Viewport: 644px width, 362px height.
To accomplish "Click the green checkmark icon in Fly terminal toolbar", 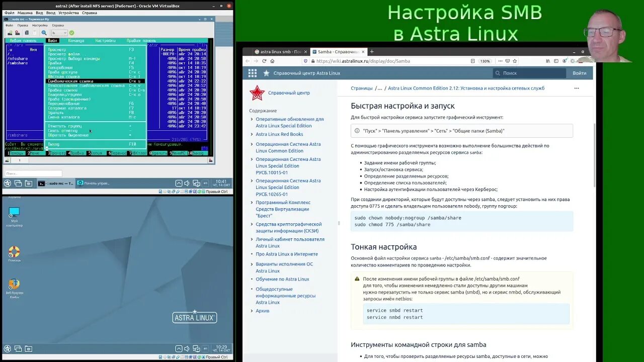I will [x=72, y=33].
